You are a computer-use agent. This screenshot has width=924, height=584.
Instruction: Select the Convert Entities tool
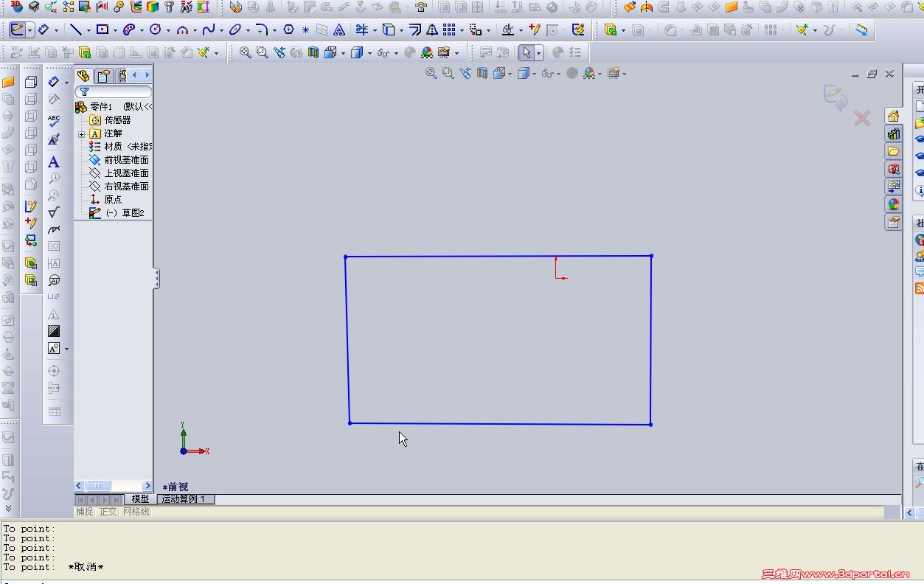[x=389, y=30]
